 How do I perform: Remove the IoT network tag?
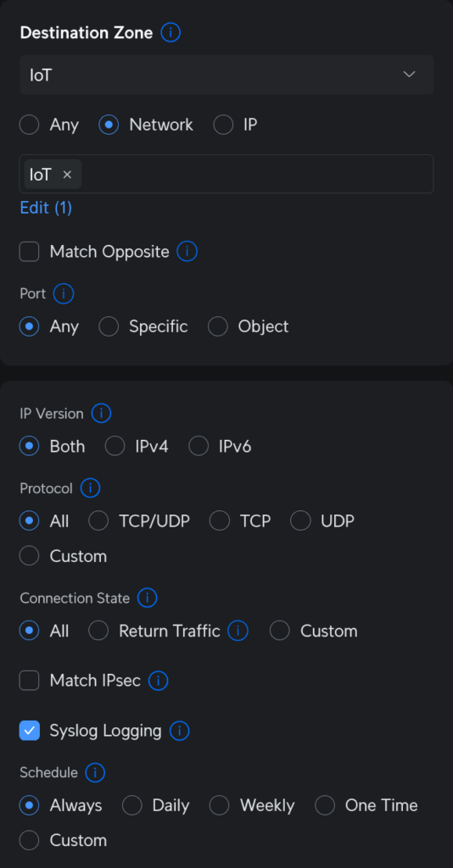67,175
